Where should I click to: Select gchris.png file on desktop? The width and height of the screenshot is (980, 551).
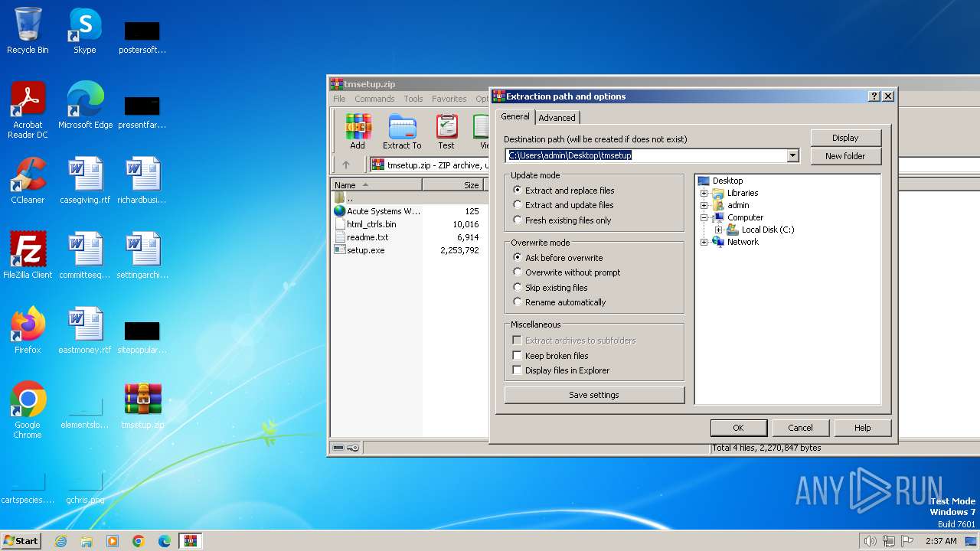[x=85, y=485]
